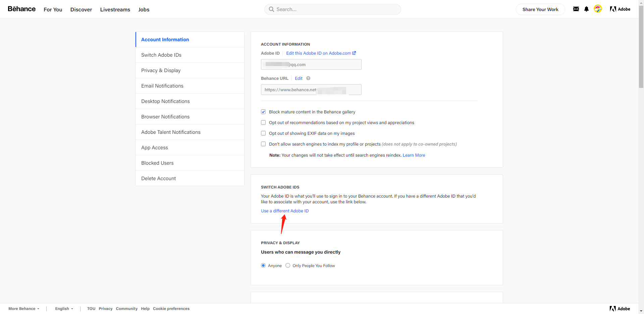
Task: Click the profile avatar icon
Action: coord(598,9)
